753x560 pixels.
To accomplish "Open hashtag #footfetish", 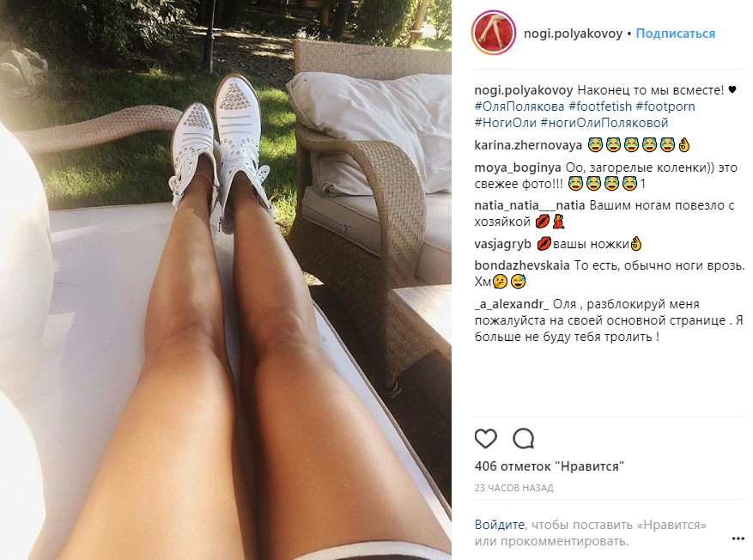I will tap(600, 107).
